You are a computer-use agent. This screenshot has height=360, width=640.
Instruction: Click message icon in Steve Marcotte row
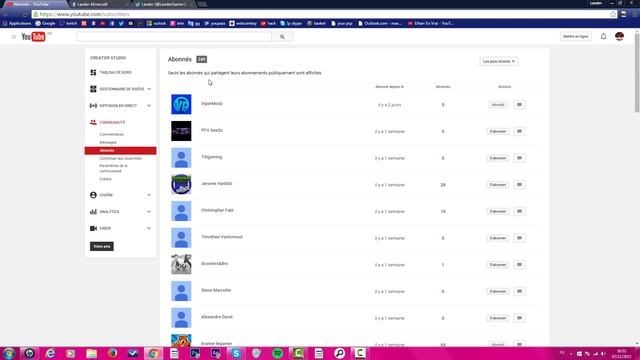[x=519, y=291]
